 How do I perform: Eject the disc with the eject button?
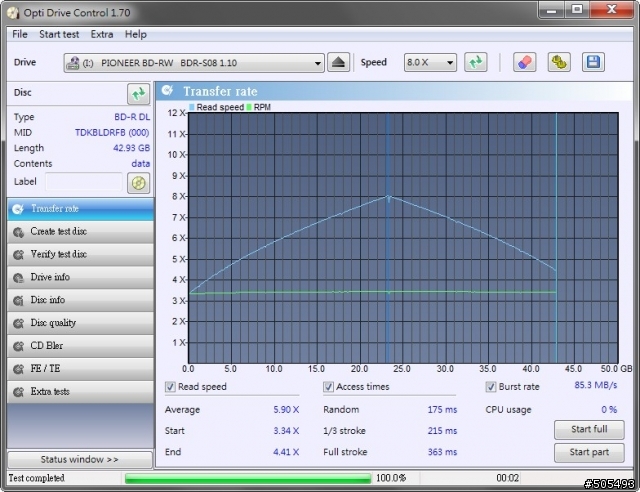(338, 62)
